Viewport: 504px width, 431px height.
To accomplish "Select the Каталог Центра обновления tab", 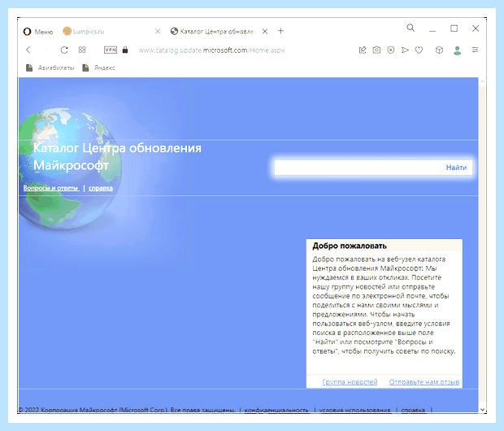I will tap(212, 32).
